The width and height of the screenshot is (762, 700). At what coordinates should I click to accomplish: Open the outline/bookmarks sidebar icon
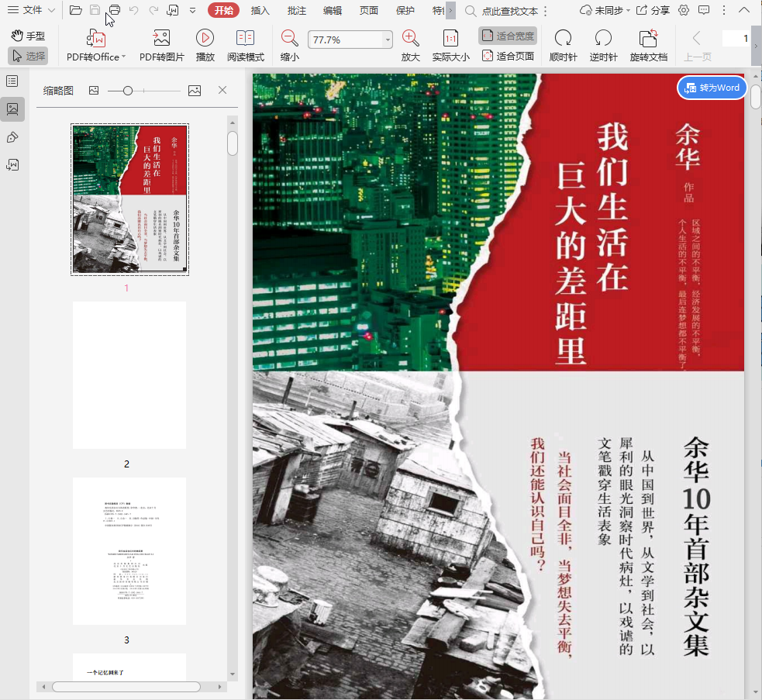[12, 81]
